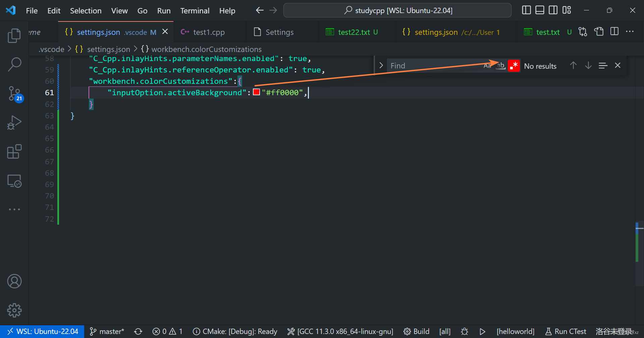644x338 pixels.
Task: Toggle Match Case in Find widget
Action: 487,66
